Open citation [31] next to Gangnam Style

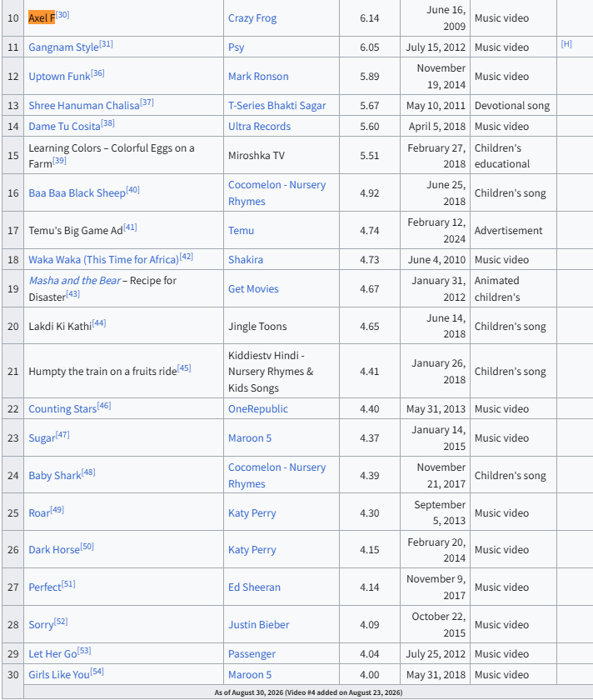click(107, 43)
